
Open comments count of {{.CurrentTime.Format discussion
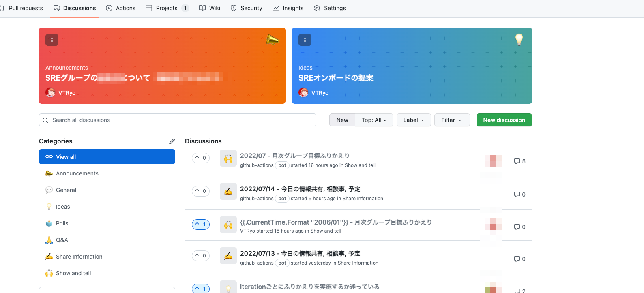pos(519,227)
